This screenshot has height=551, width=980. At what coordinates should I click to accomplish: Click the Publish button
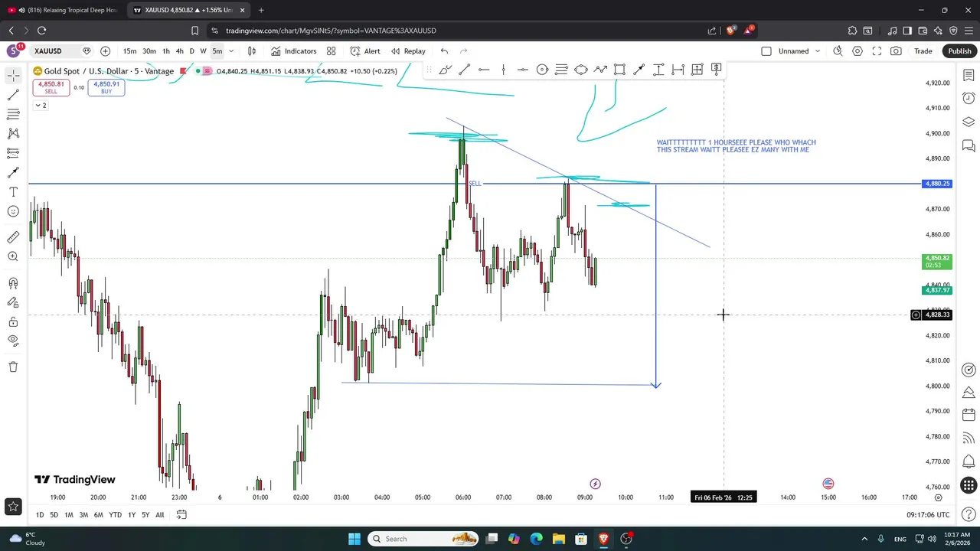coord(959,51)
